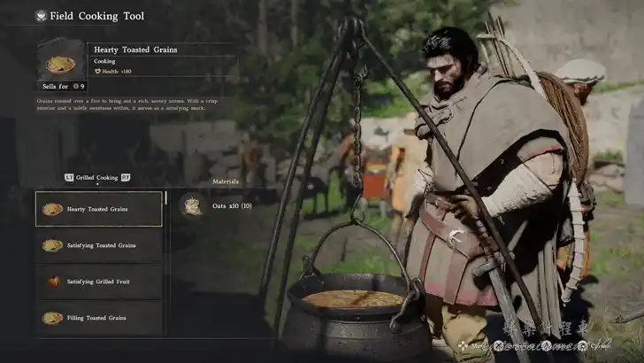The height and width of the screenshot is (363, 644).
Task: Click the Oats sack material icon
Action: coord(192,205)
